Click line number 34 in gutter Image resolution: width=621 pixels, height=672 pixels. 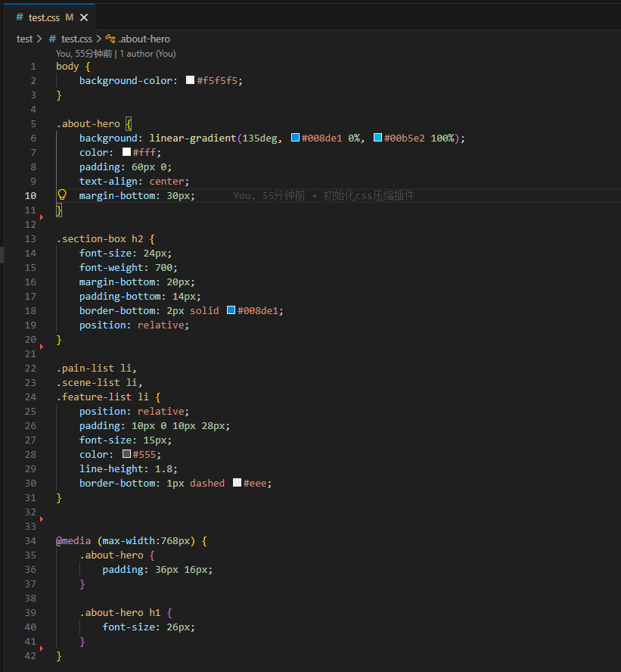coord(30,541)
